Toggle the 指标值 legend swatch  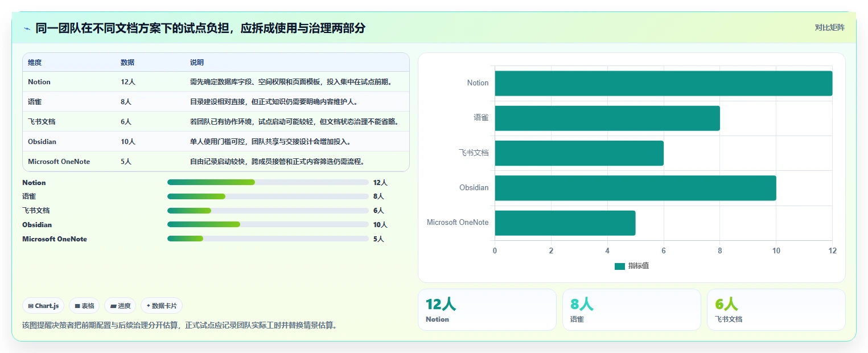[x=620, y=266]
